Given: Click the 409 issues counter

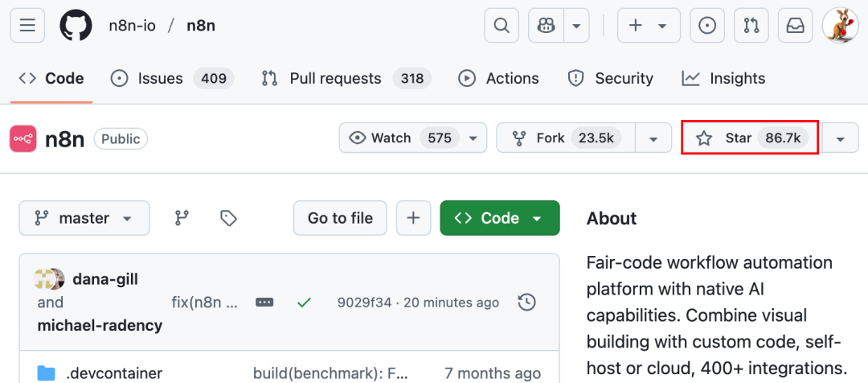Looking at the screenshot, I should (x=214, y=79).
